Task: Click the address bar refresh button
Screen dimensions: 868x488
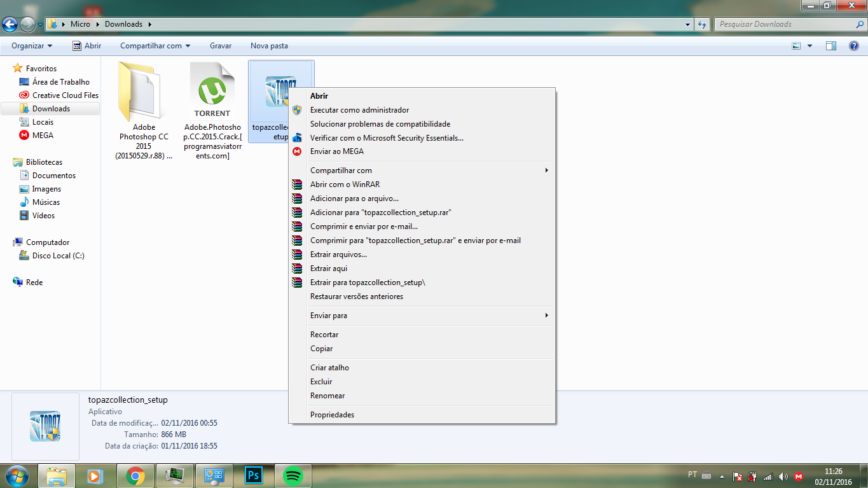Action: [702, 24]
